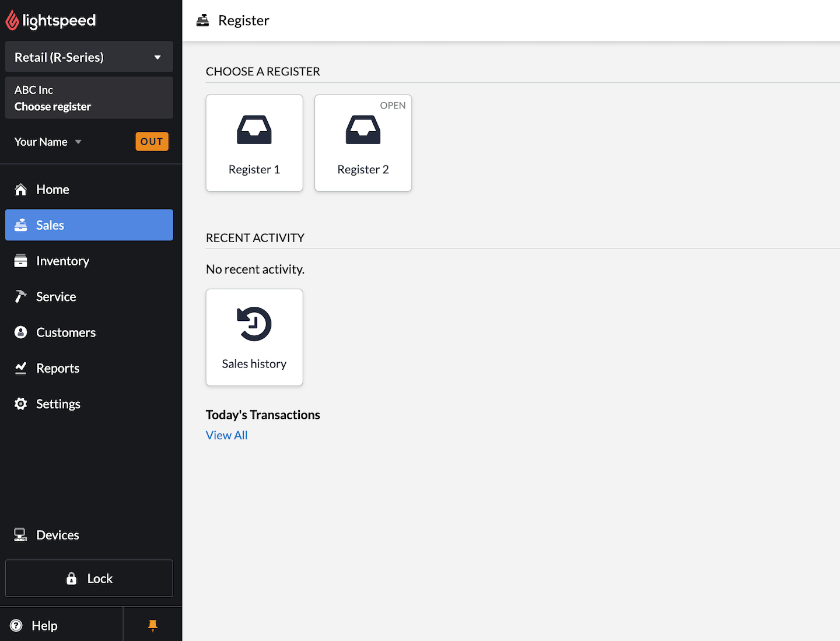
Task: Click the Lightspeed flame logo
Action: [x=12, y=20]
